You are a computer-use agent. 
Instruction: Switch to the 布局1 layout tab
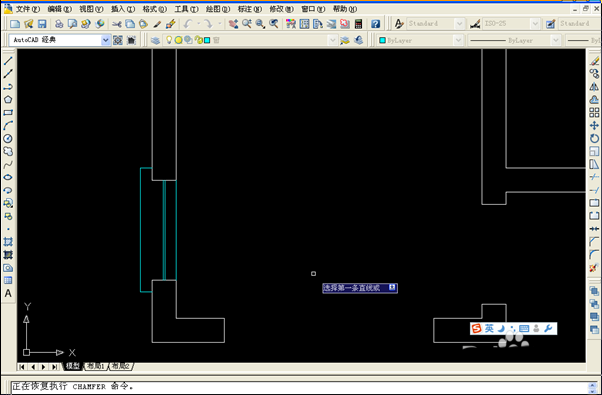click(x=96, y=366)
